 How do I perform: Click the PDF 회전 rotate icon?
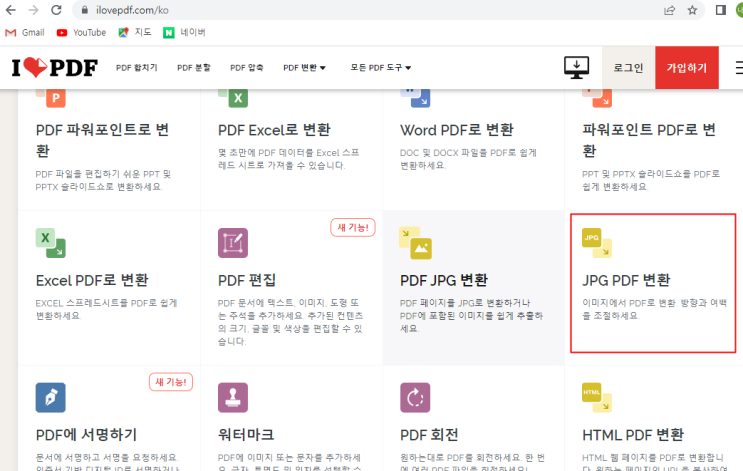[x=415, y=397]
